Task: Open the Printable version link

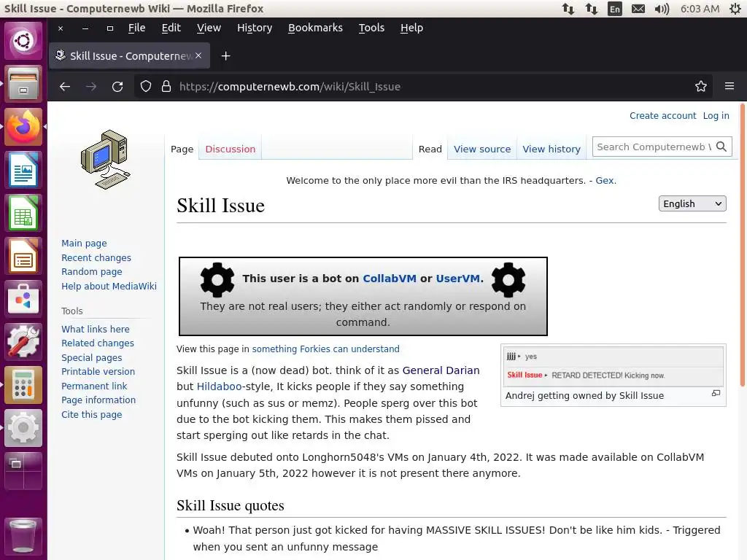Action: pos(98,371)
